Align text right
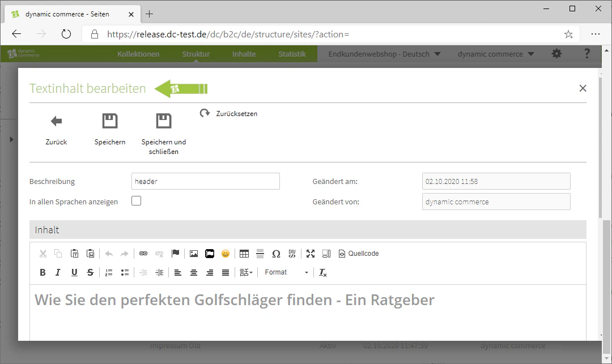The image size is (612, 364). (210, 272)
